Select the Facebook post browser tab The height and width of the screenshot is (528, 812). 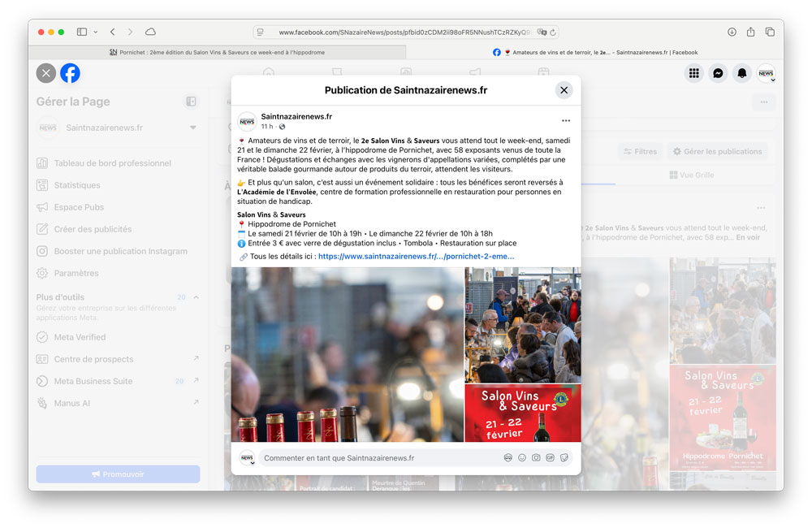coord(595,52)
